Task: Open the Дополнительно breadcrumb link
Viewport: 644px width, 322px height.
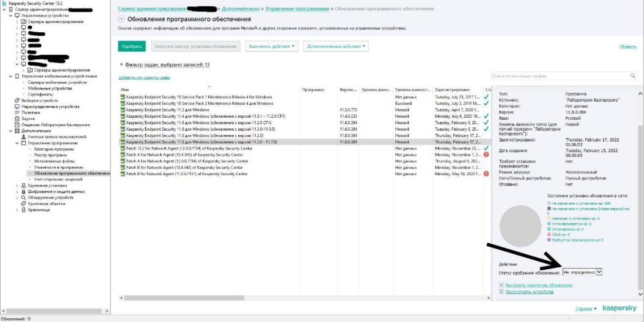Action: click(x=240, y=8)
